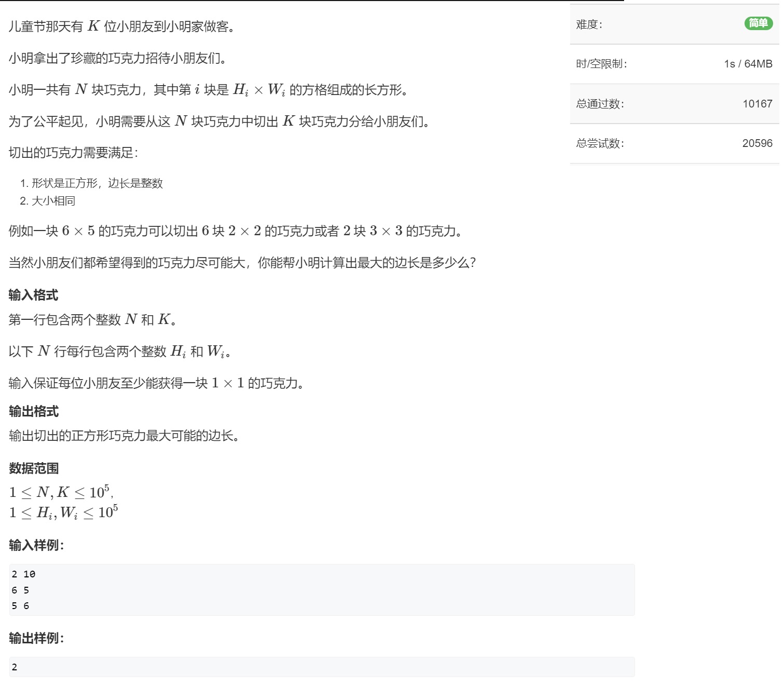Click the sentence 小明一共有 N 块巧克力
784x688 pixels.
click(209, 90)
